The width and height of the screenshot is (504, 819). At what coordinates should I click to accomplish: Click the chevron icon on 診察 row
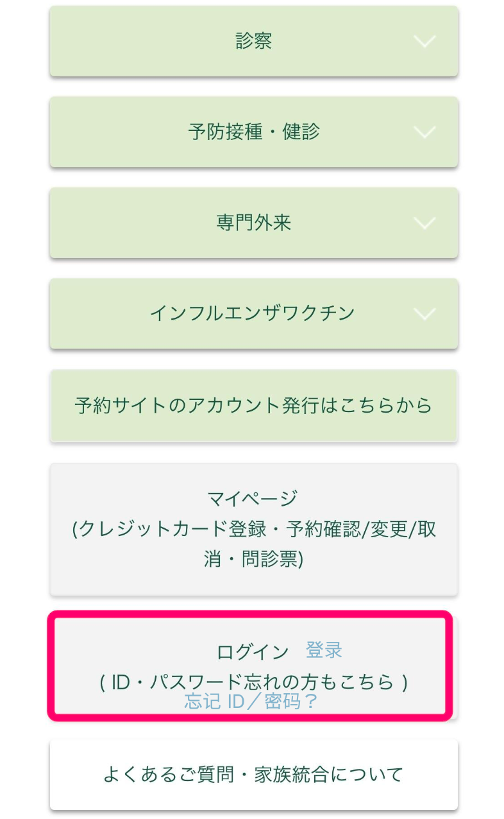click(x=424, y=42)
